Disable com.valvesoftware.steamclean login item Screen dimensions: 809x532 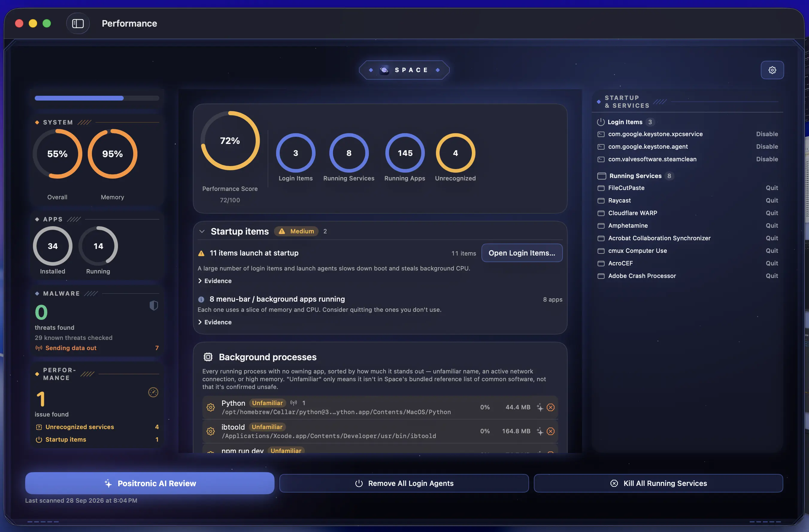[767, 159]
